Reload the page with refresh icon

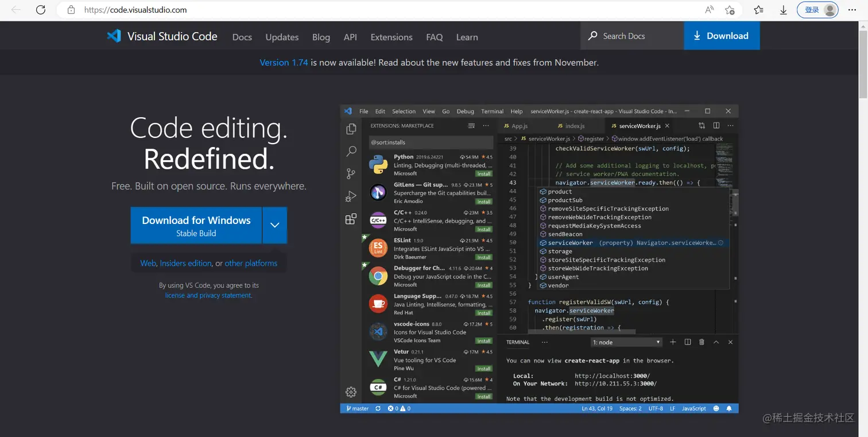(x=41, y=10)
